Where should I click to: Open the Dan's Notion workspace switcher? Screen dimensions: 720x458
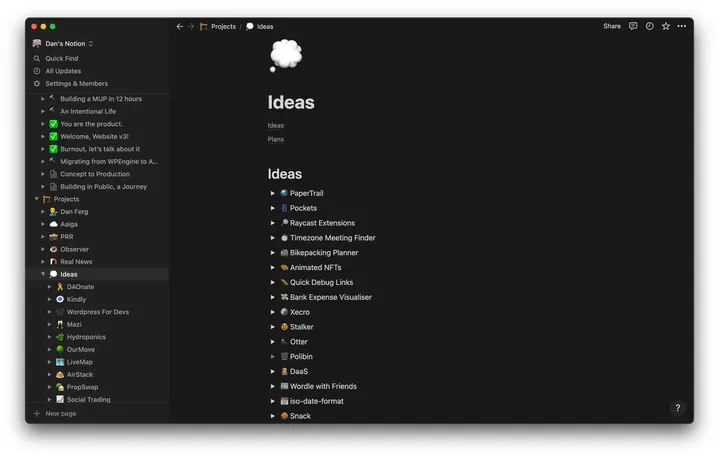click(x=62, y=44)
